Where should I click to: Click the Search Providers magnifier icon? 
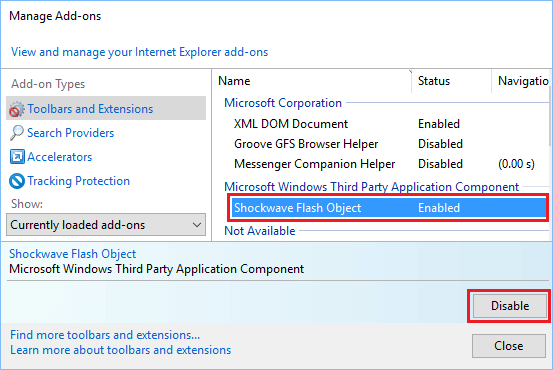click(17, 133)
